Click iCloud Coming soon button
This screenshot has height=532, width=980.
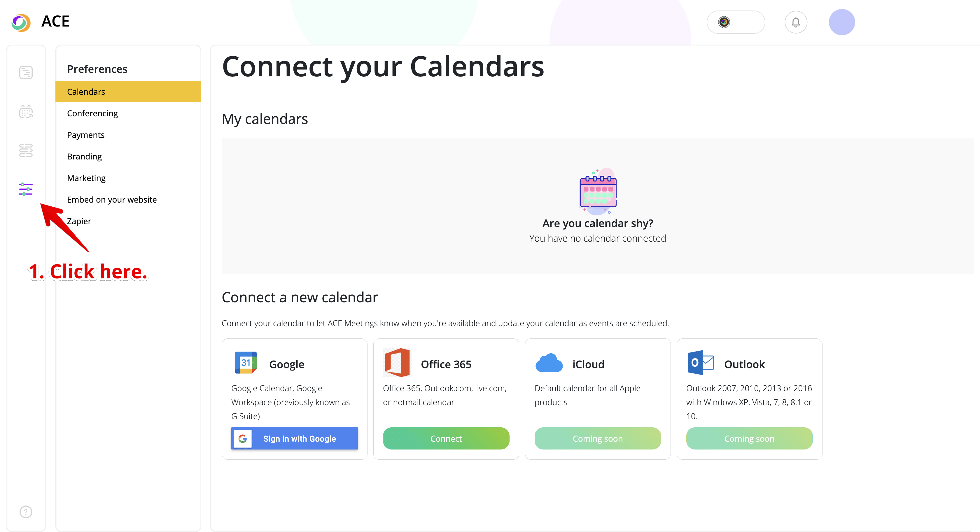[x=597, y=438]
